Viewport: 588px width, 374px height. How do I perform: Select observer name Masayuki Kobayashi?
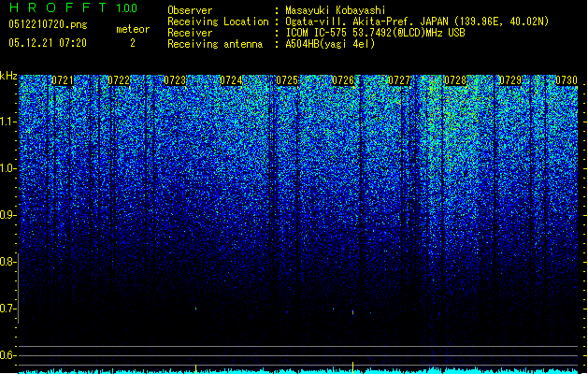336,10
